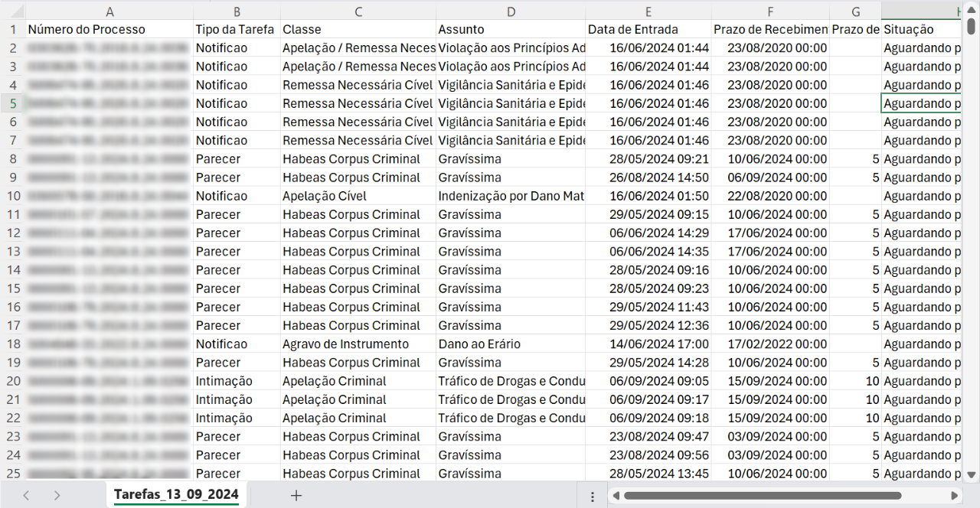
Task: Click the vertical scrollbar thumb
Action: click(971, 27)
